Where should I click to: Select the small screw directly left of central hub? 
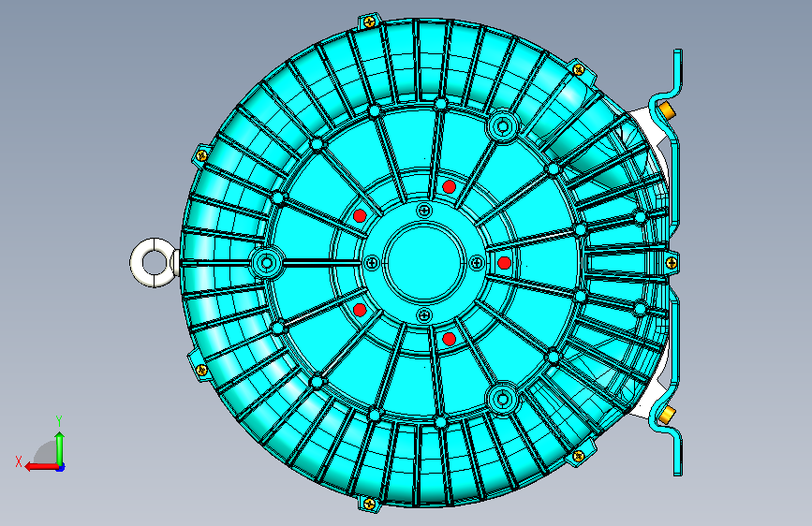(x=371, y=262)
